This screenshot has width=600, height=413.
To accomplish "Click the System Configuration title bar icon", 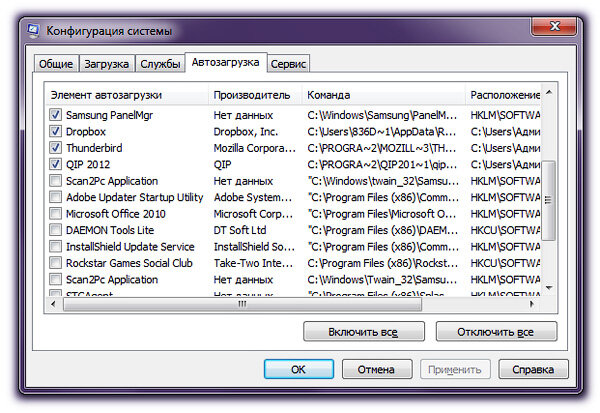I will [x=34, y=31].
